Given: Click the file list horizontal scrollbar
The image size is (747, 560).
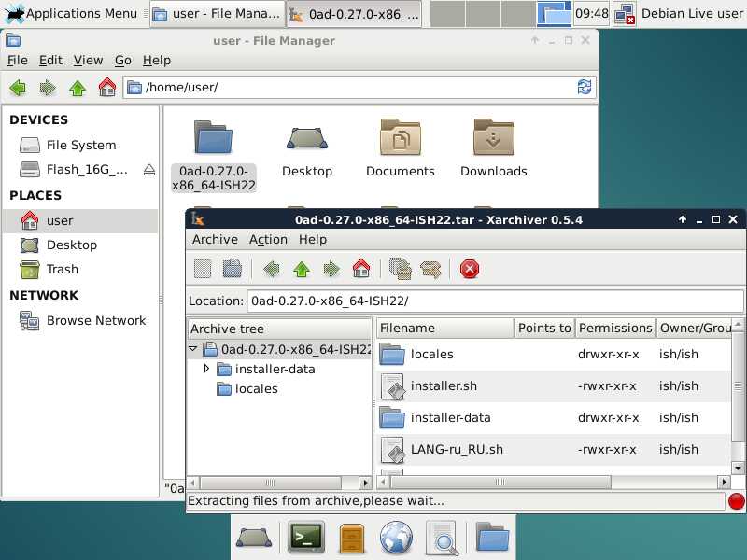Looking at the screenshot, I should click(x=500, y=483).
